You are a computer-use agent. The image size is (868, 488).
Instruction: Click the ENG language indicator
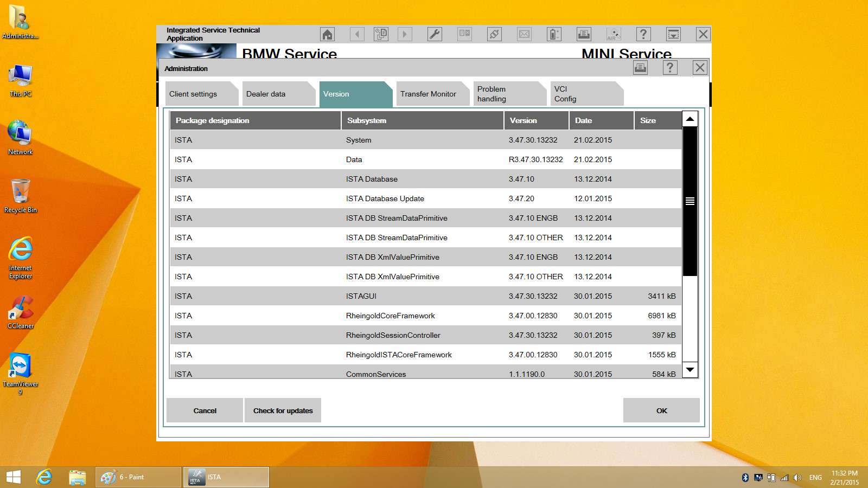point(815,478)
